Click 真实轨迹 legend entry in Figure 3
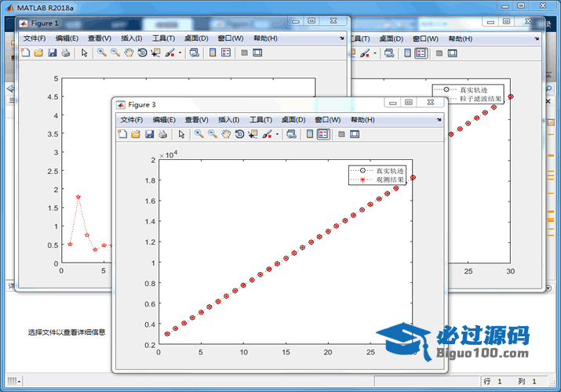561x392 pixels. [390, 171]
